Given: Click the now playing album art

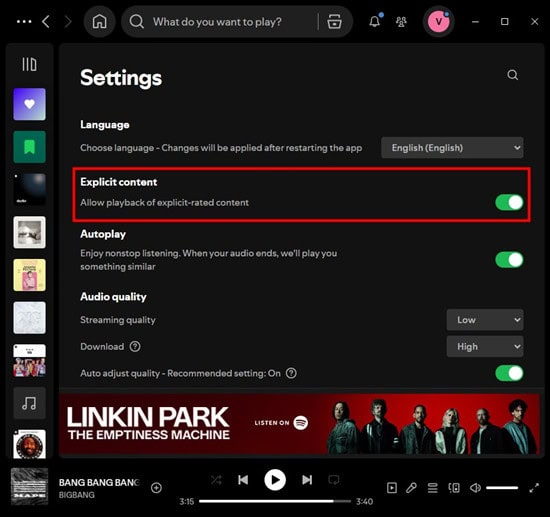Looking at the screenshot, I should pos(29,486).
